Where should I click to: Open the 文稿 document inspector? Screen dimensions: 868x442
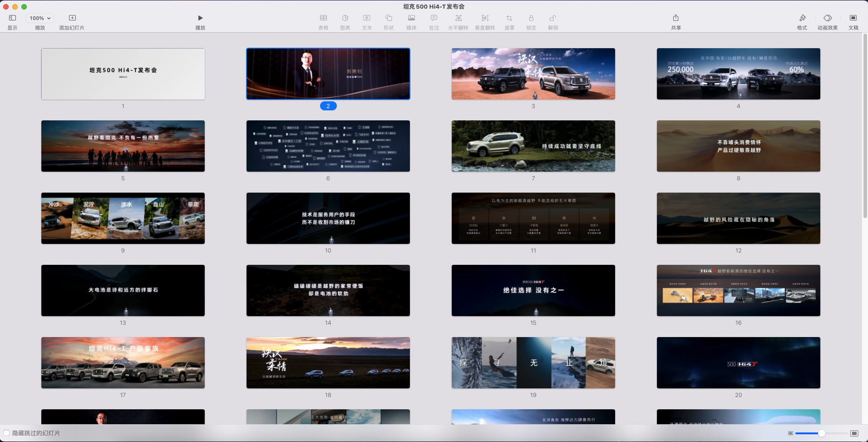(853, 18)
